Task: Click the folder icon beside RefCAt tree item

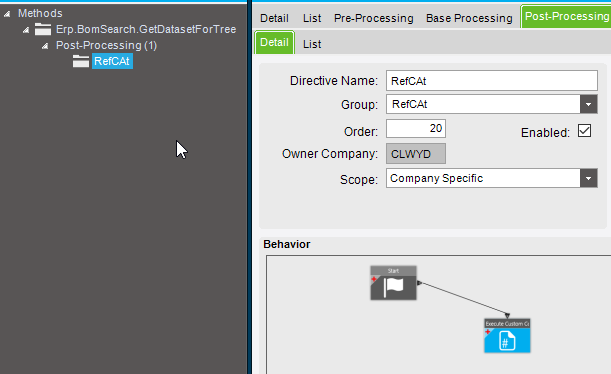Action: click(81, 61)
